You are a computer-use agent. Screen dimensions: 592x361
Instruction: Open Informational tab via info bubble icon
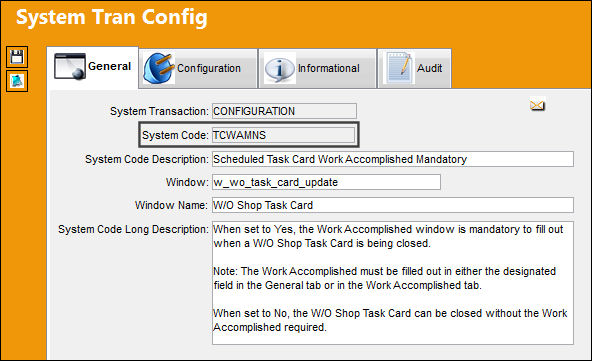(279, 69)
